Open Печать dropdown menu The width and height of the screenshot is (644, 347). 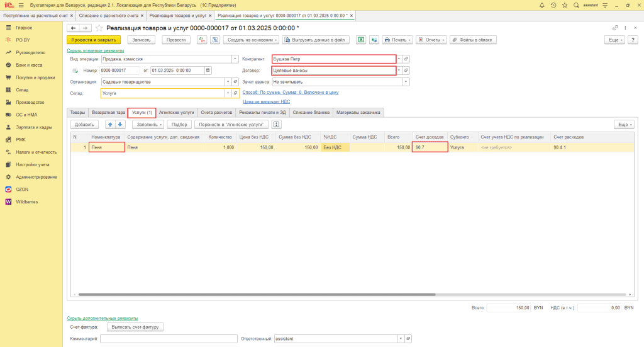tap(397, 40)
